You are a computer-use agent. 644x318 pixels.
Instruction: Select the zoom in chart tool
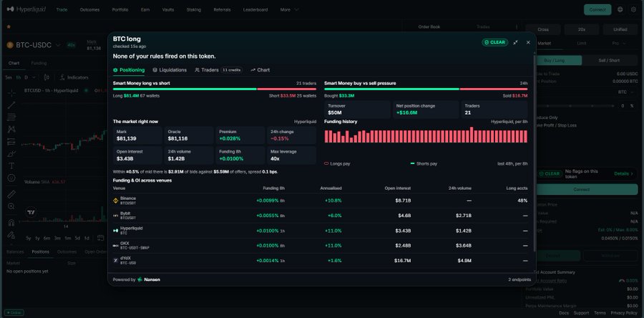(11, 206)
